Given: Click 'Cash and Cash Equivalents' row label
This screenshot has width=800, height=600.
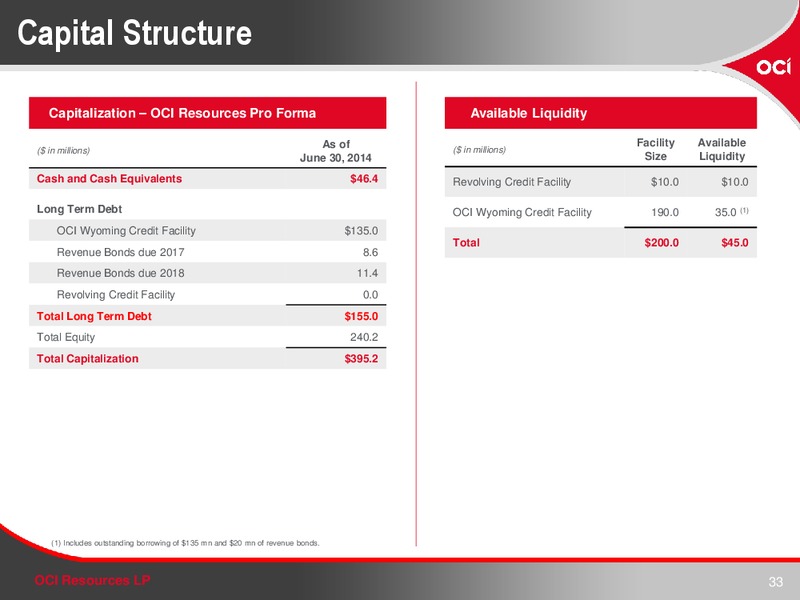Looking at the screenshot, I should click(109, 179).
